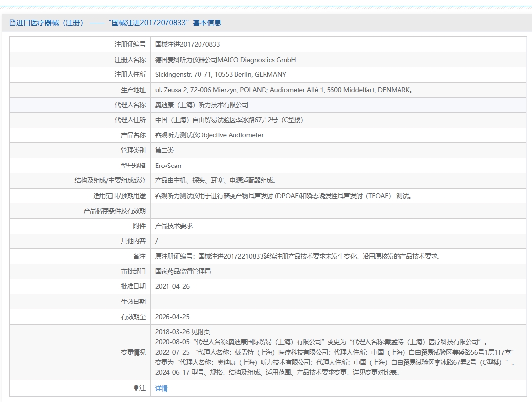The image size is (532, 402).
Task: Click the 注册证编号 label cell
Action: pyautogui.click(x=80, y=44)
